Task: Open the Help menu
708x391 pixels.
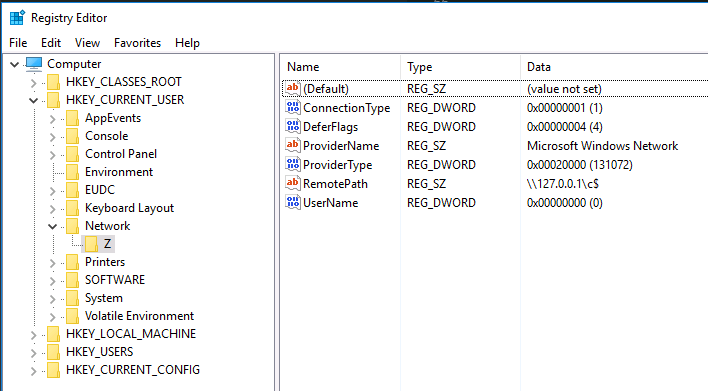Action: click(x=187, y=43)
